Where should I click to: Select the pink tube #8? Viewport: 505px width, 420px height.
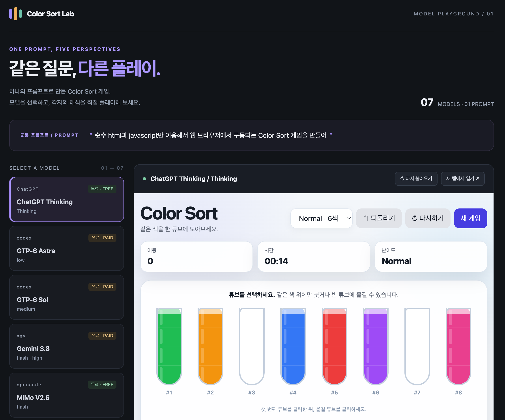coord(458,346)
